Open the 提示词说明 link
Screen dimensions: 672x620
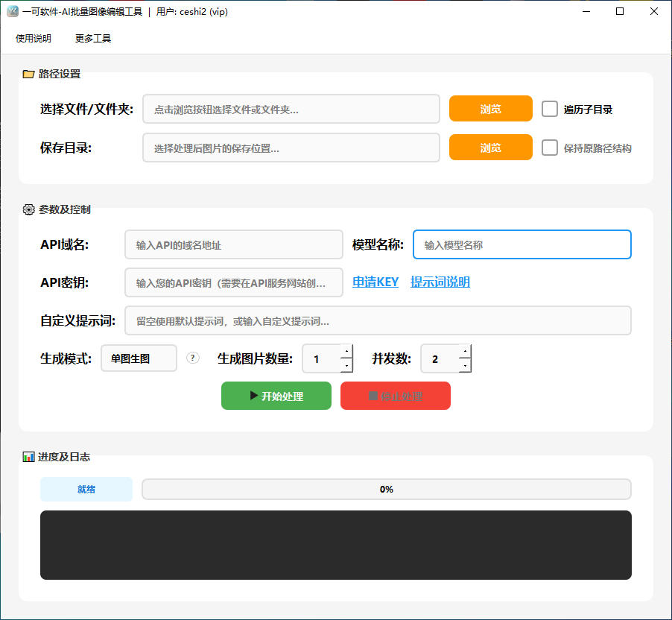(440, 282)
